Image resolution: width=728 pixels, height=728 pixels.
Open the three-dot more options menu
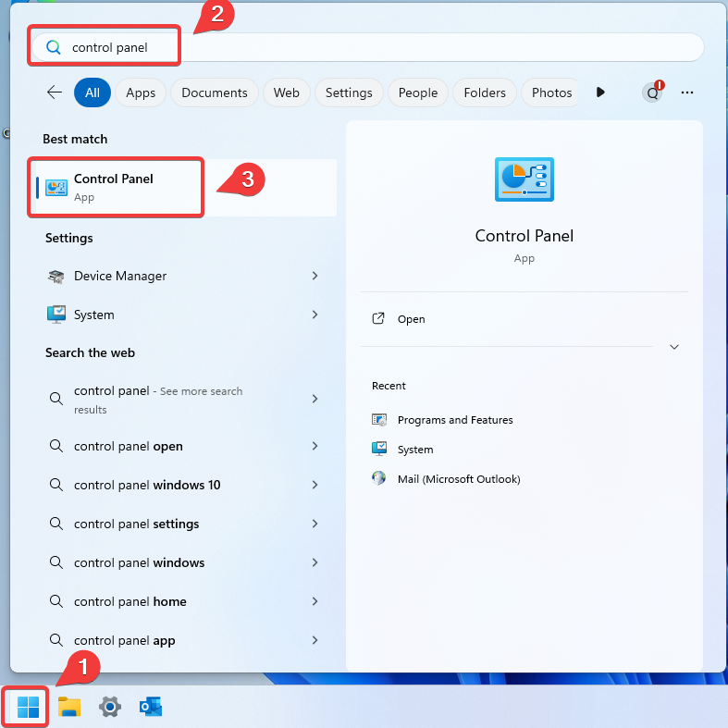(x=686, y=93)
